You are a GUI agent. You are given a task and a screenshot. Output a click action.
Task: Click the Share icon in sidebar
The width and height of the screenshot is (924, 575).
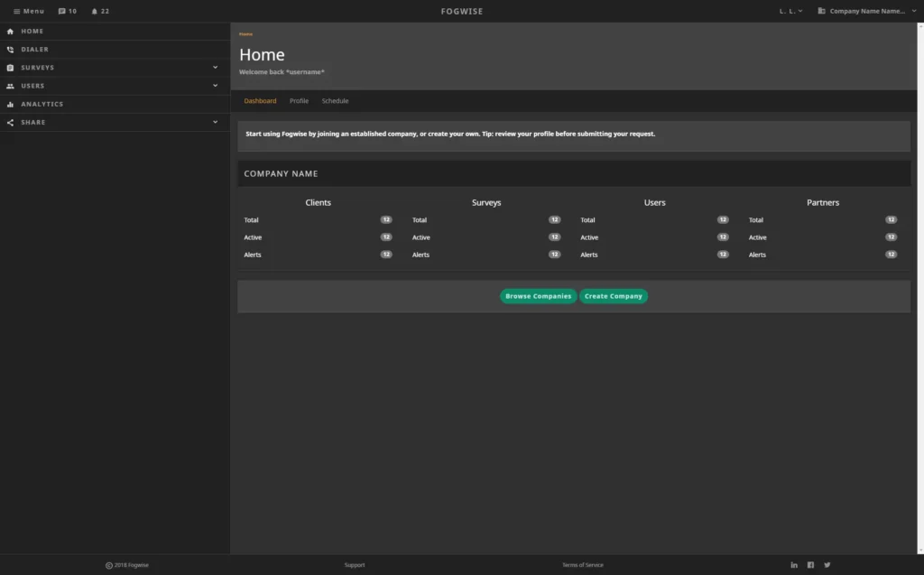coord(10,123)
